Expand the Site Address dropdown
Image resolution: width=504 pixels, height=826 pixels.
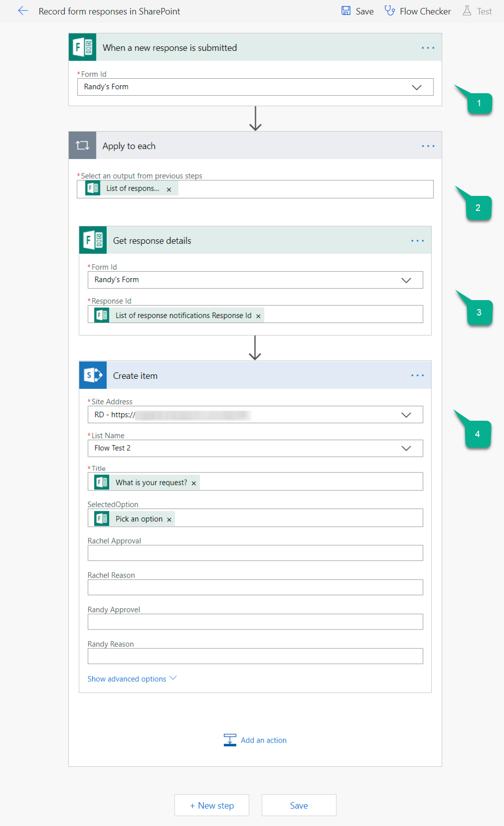[406, 415]
